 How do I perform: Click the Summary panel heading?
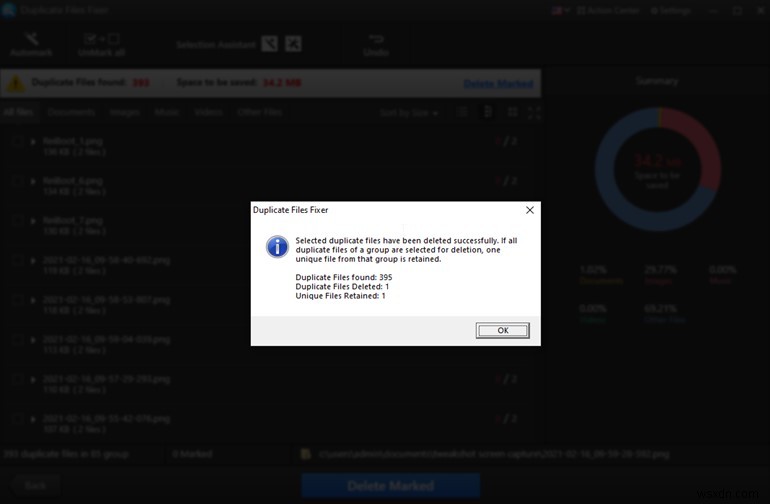tap(657, 81)
